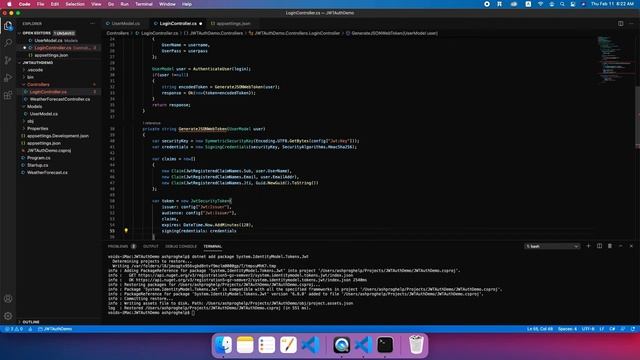This screenshot has width=640, height=360.
Task: Click JWTAuthDemo project in status bar
Action: [55, 329]
